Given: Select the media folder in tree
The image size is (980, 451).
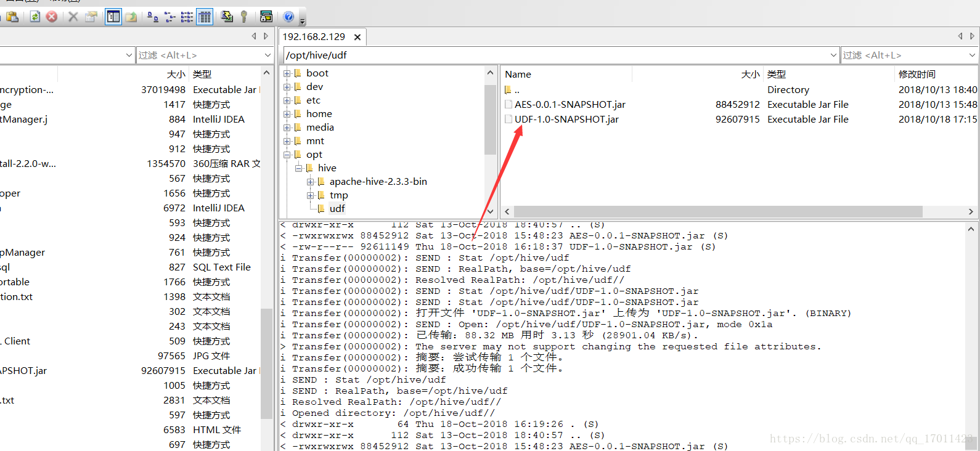Looking at the screenshot, I should click(320, 127).
